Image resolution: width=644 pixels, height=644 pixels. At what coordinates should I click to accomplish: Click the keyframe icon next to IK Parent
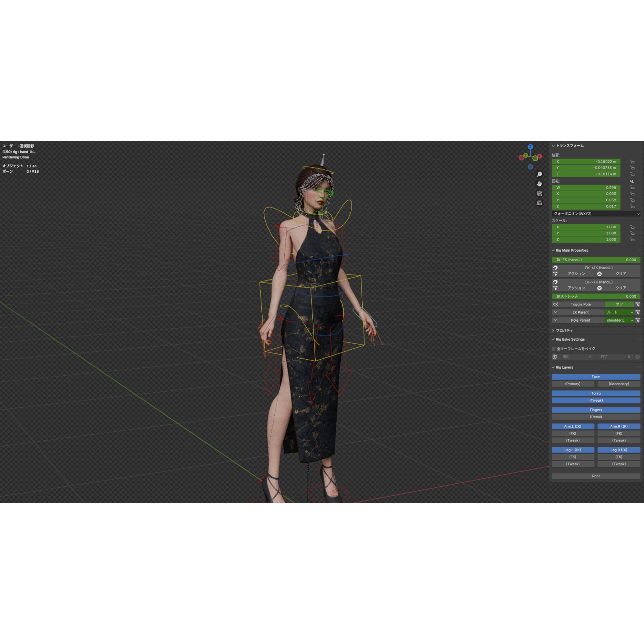[x=638, y=312]
